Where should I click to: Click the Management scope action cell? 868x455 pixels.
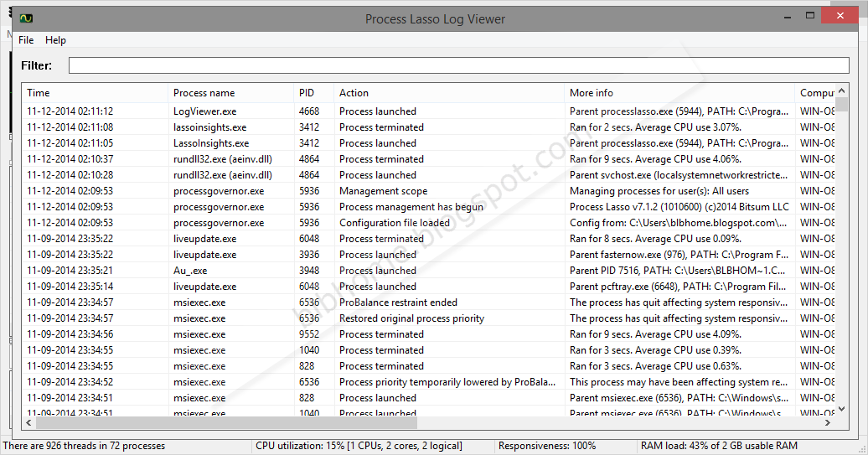tap(383, 191)
